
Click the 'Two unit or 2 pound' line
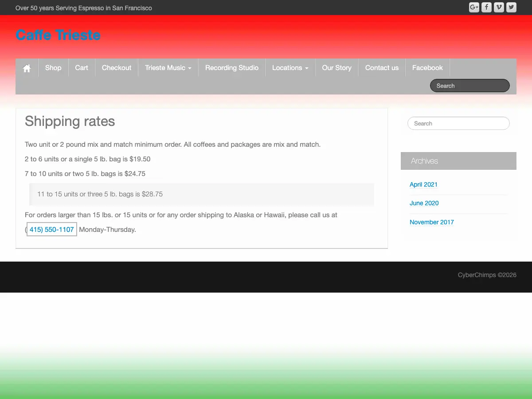point(172,145)
